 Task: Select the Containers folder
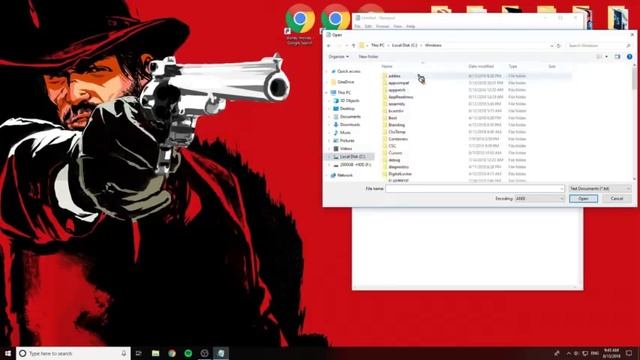pyautogui.click(x=398, y=139)
